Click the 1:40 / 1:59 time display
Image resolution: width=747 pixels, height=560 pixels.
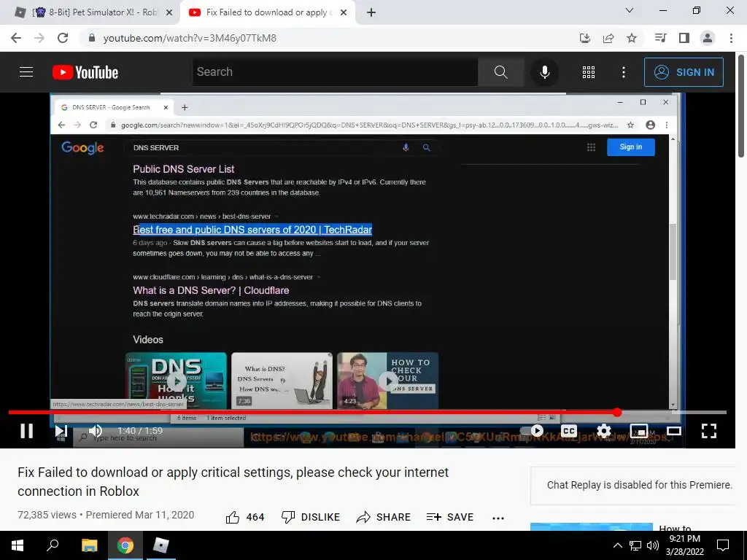[x=140, y=430]
